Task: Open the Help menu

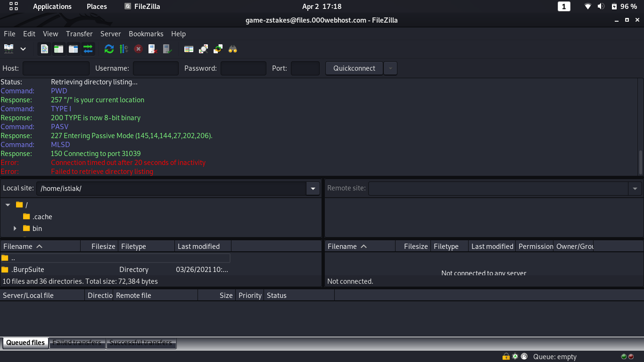Action: (178, 34)
